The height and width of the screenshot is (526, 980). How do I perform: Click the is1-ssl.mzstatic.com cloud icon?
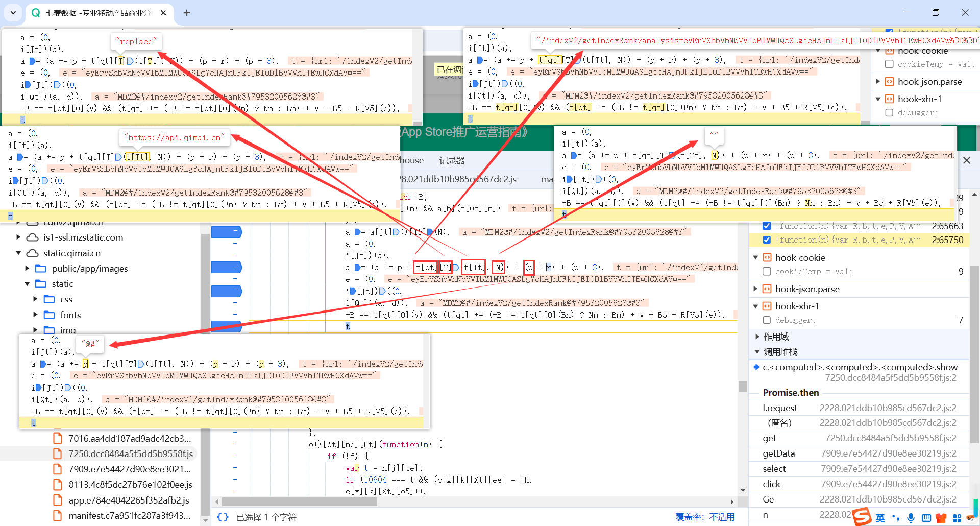(33, 237)
